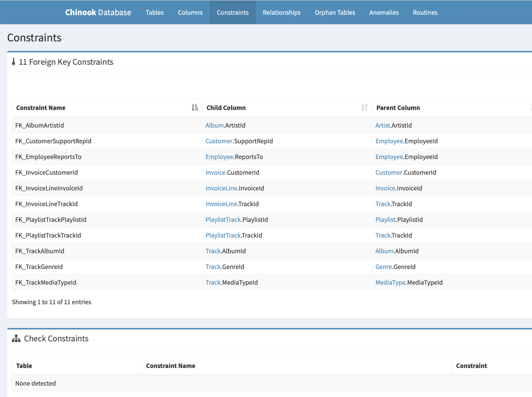532x397 pixels.
Task: Open Track link in FK_TrackMediaTypeId row
Action: coord(213,282)
